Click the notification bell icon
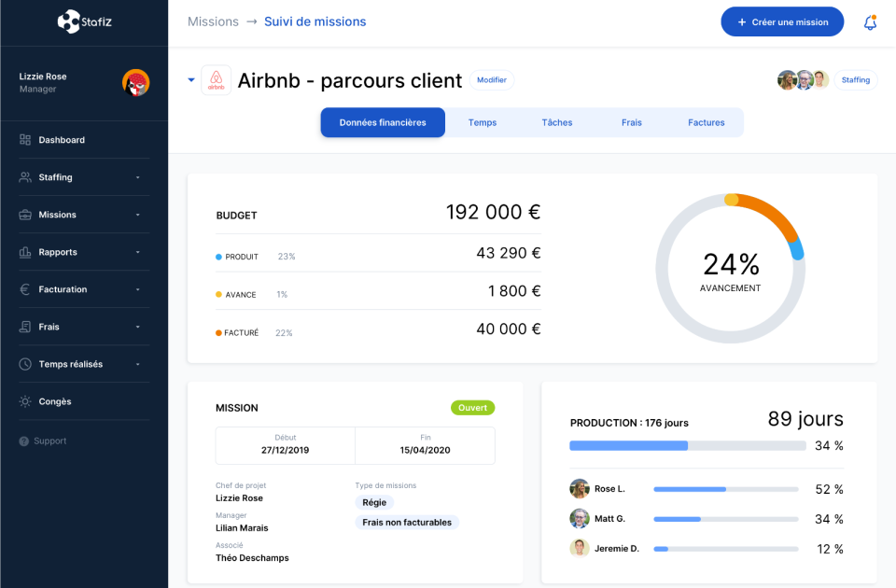 click(870, 21)
